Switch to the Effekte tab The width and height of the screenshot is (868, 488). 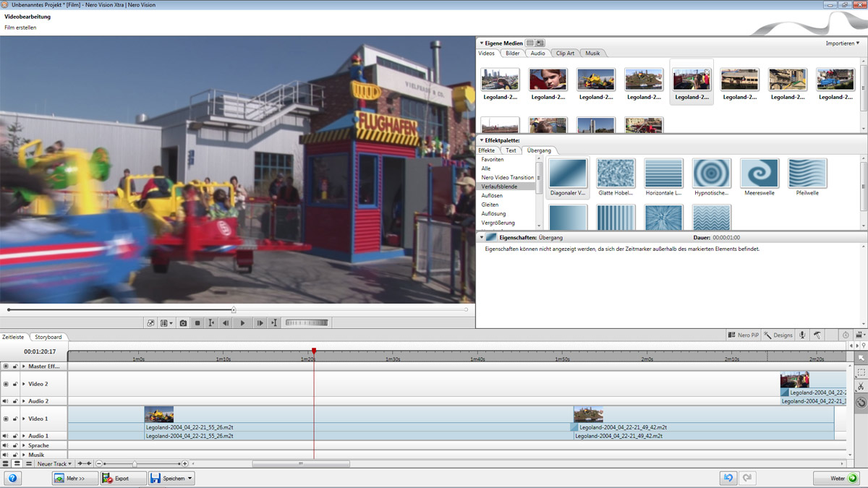coord(487,150)
